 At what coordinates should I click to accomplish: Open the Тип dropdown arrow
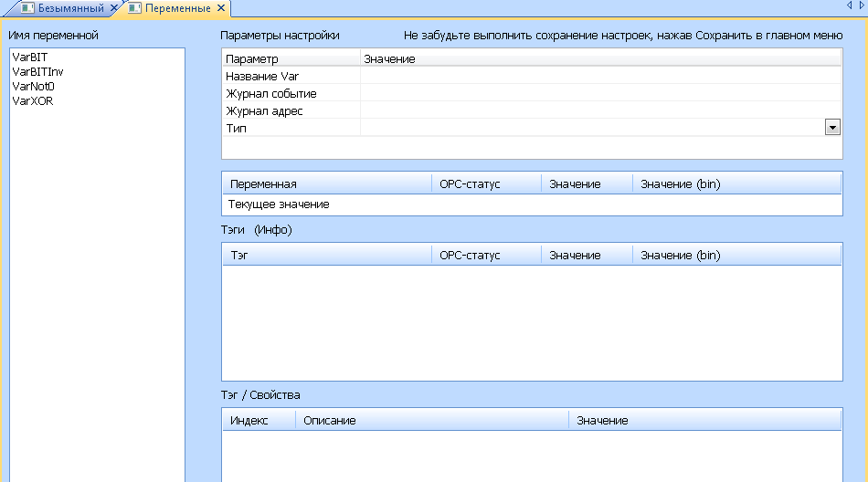[x=832, y=128]
